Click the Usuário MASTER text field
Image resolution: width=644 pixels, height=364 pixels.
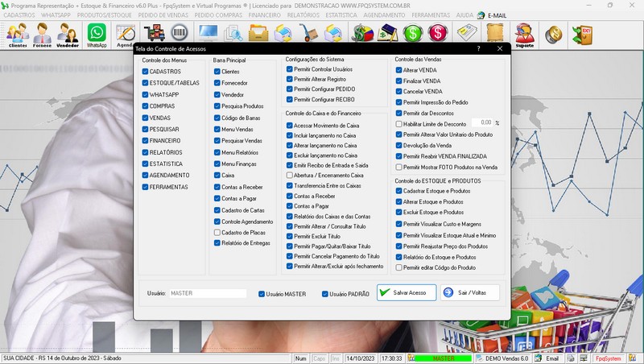(x=208, y=293)
